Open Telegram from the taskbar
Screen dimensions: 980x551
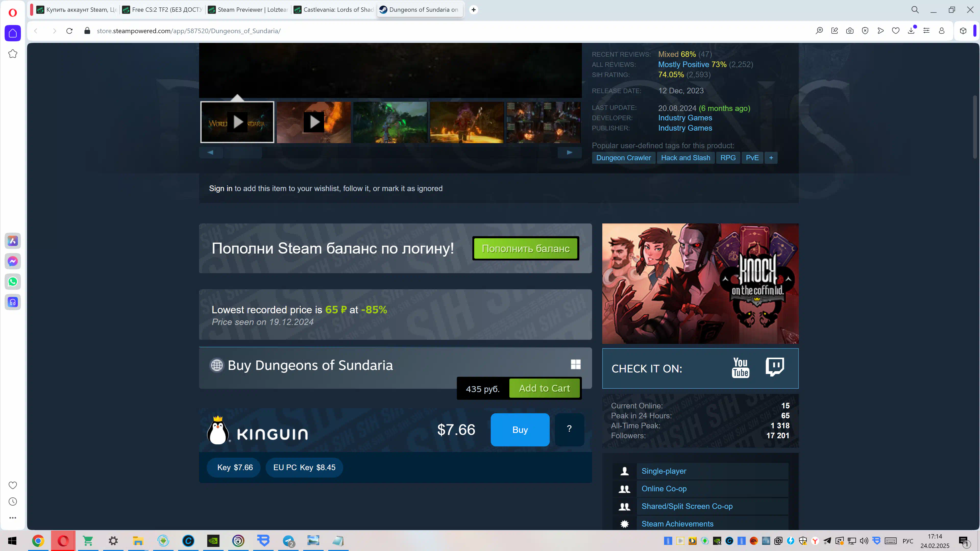(288, 541)
